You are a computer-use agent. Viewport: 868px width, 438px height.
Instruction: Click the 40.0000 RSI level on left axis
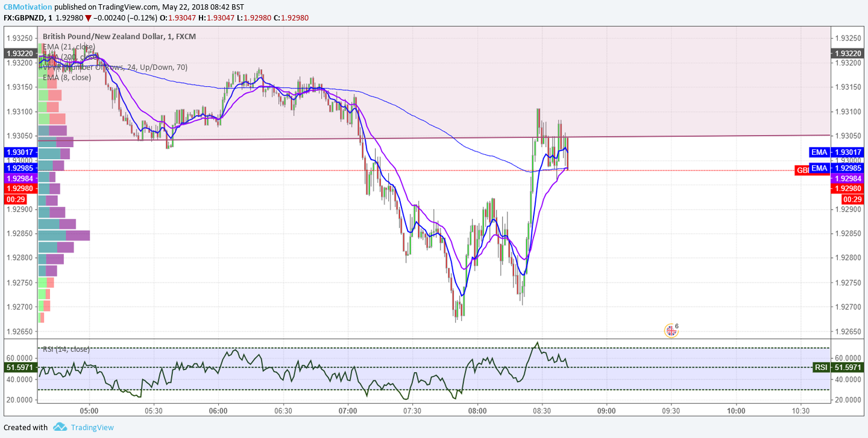coord(19,379)
